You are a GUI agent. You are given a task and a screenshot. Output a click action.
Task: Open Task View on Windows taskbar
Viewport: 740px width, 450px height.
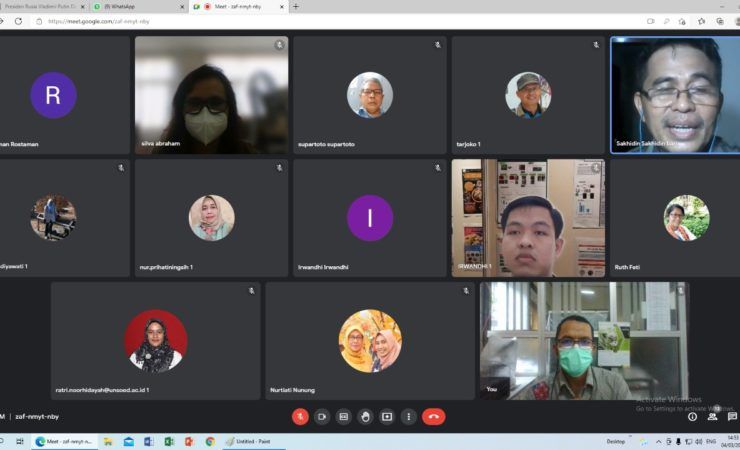19,442
